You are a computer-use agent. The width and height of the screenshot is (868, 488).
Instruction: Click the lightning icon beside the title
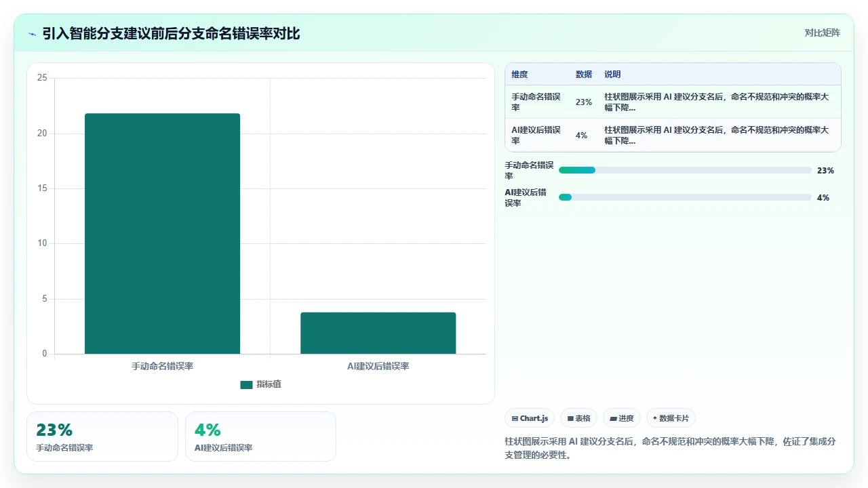click(x=33, y=34)
